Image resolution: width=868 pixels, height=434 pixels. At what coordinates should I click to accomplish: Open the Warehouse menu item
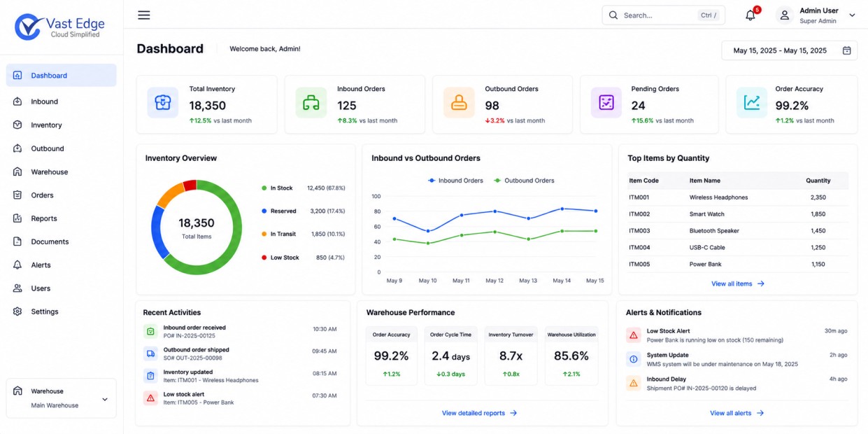(x=62, y=172)
